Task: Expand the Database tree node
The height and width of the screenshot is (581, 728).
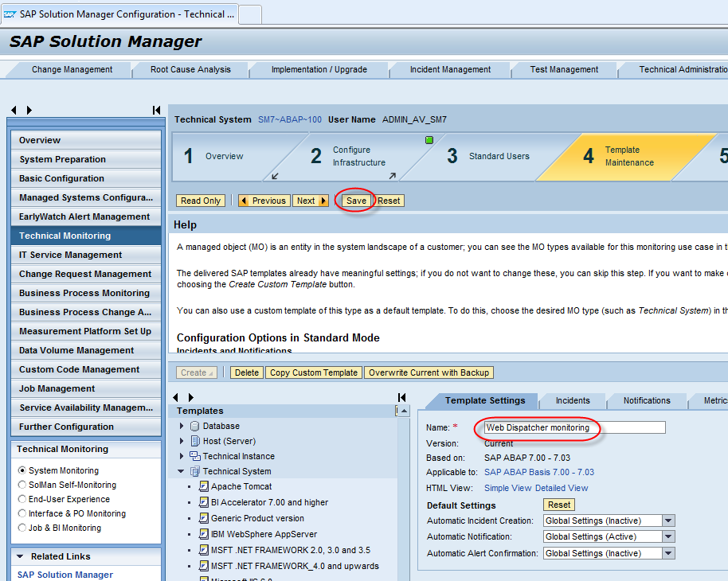Action: click(x=182, y=426)
